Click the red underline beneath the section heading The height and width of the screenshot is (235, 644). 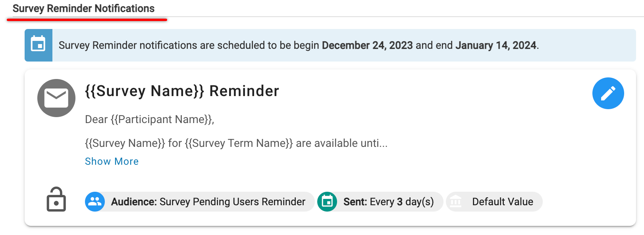pyautogui.click(x=87, y=19)
